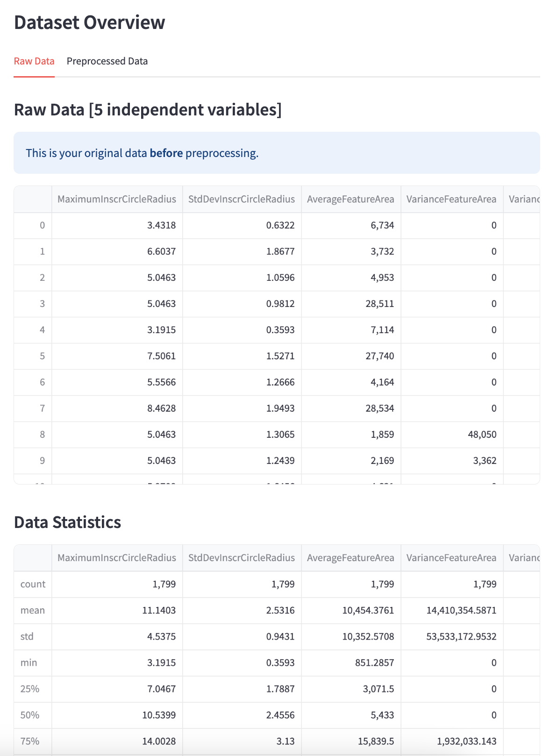The image size is (557, 756).
Task: Select cell 5.5566 in row 6
Action: tap(117, 383)
